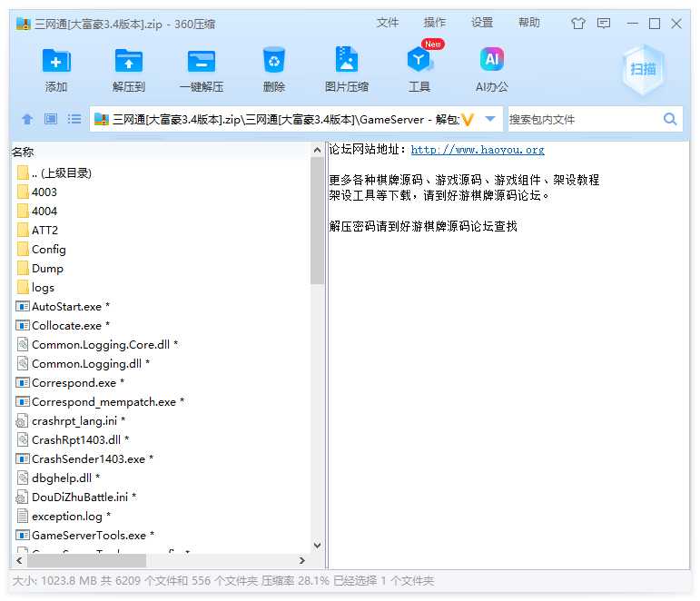The image size is (700, 601).
Task: Switch to icon view mode button
Action: [51, 119]
